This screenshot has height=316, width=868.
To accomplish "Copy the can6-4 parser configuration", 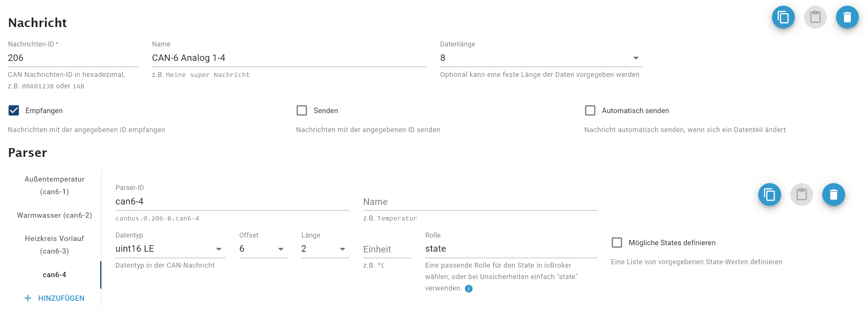I will coord(769,195).
